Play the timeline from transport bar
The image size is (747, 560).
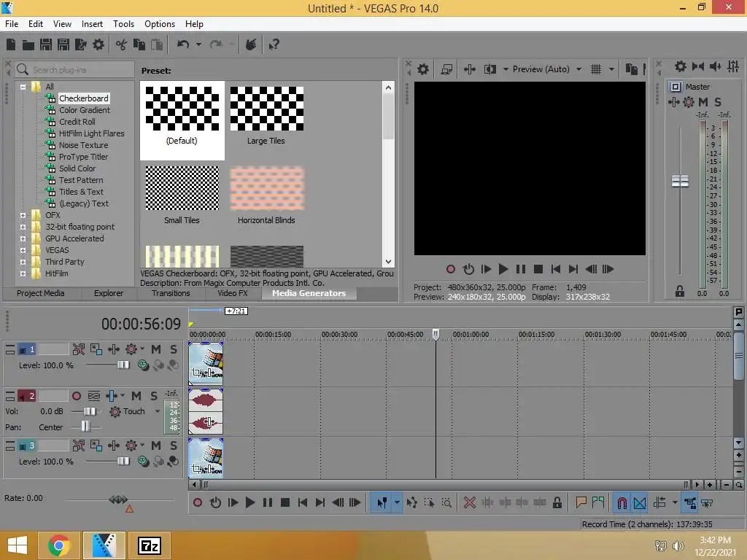249,502
